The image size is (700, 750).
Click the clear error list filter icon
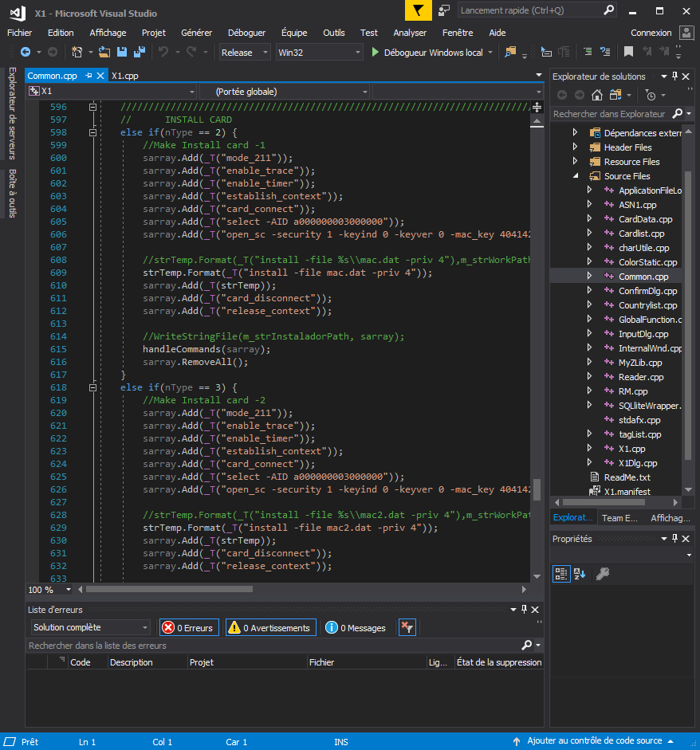point(407,628)
